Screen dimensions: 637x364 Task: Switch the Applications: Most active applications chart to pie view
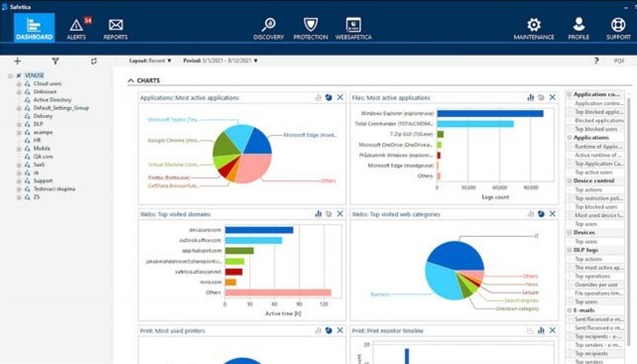click(x=328, y=97)
